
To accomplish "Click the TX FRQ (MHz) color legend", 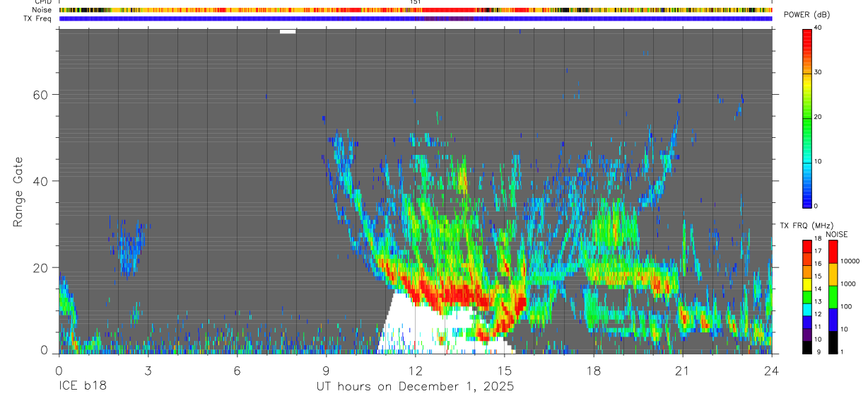I will [x=807, y=297].
